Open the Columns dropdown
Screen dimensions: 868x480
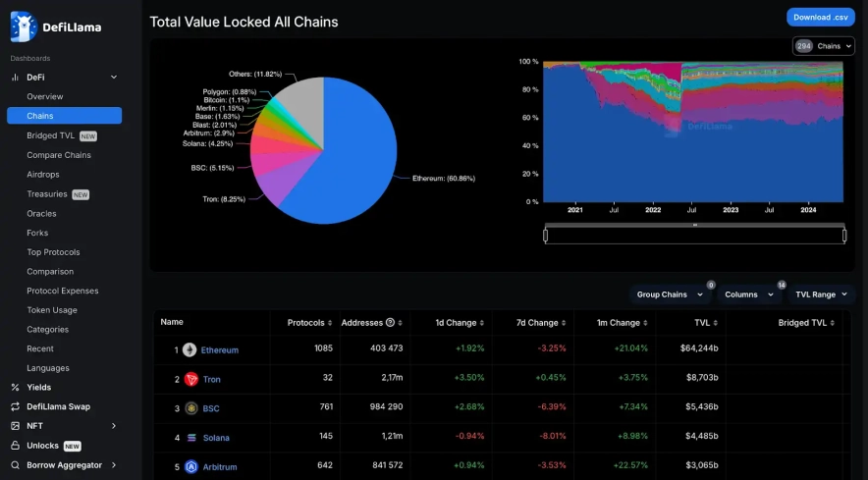click(748, 294)
